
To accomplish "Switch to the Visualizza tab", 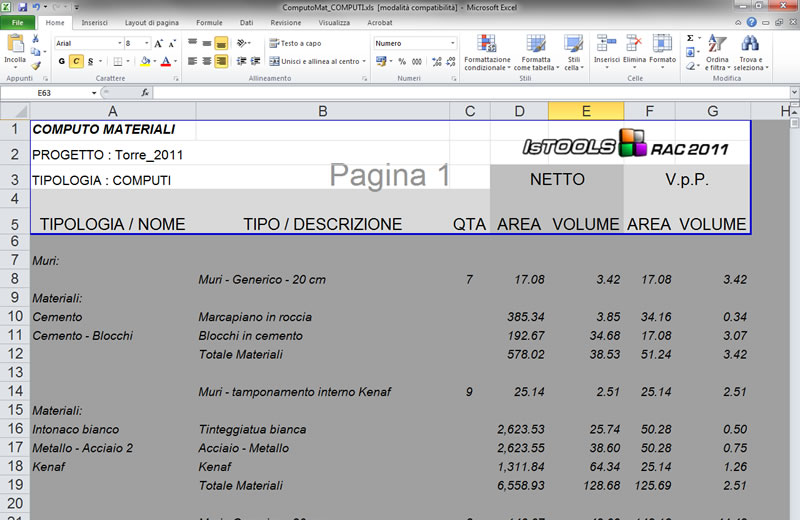I will point(334,22).
